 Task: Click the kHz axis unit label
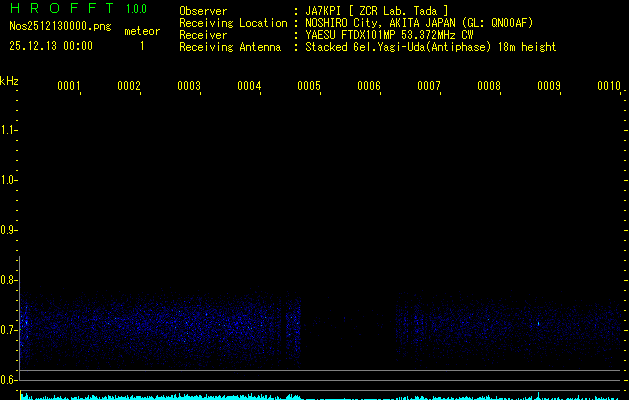9,81
